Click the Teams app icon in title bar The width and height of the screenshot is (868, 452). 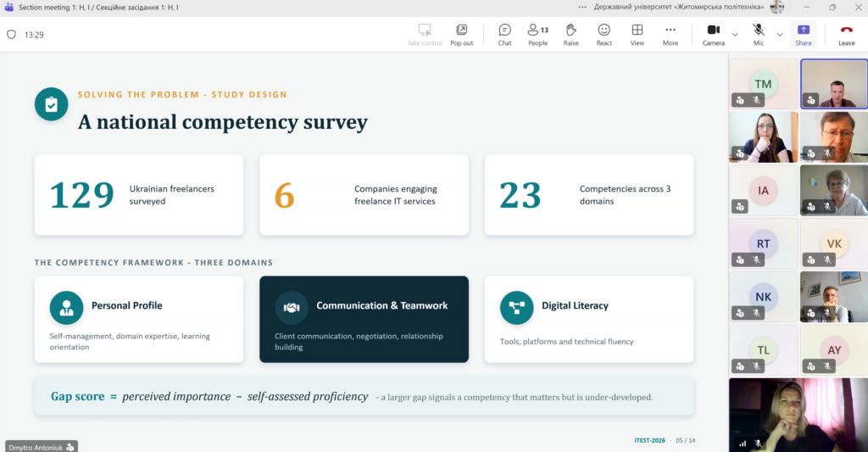point(8,7)
